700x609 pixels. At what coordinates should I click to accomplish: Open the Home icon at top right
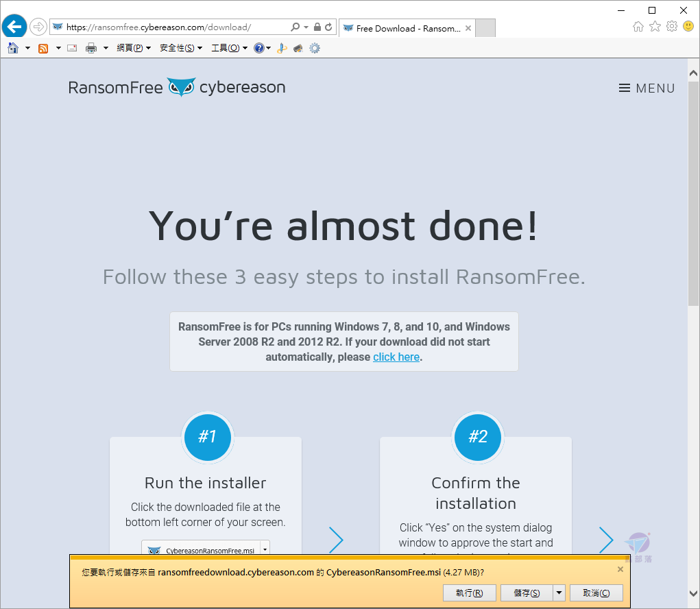coord(638,26)
